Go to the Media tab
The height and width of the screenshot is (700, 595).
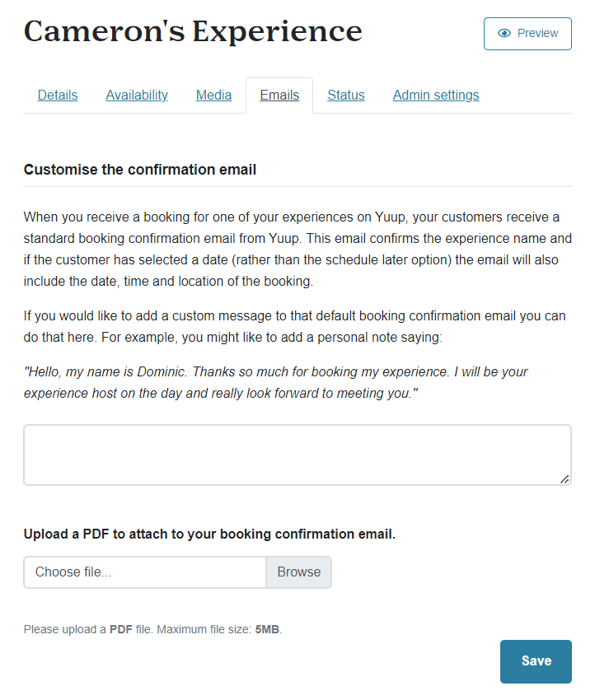tap(213, 95)
